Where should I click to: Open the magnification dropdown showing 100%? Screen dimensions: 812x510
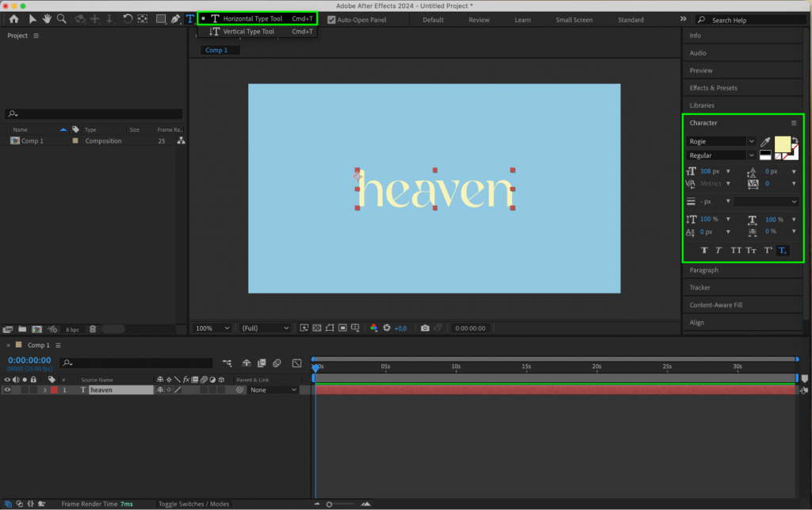click(211, 328)
